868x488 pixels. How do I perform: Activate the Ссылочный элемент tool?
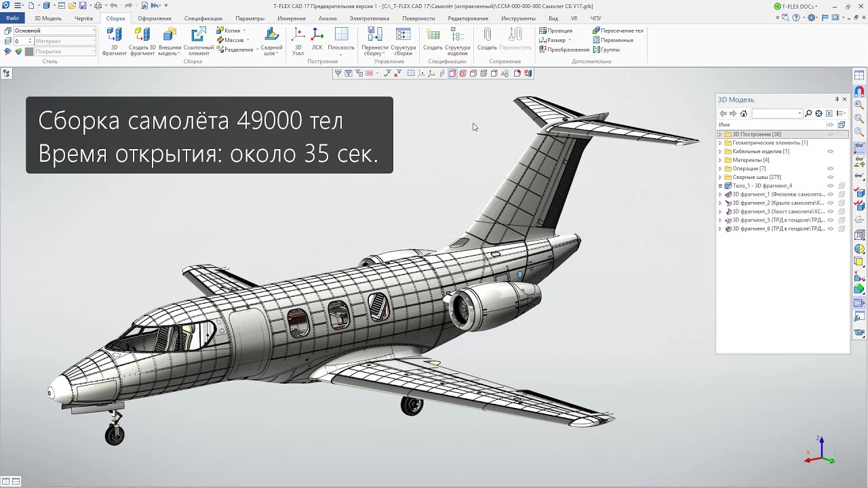pos(199,41)
